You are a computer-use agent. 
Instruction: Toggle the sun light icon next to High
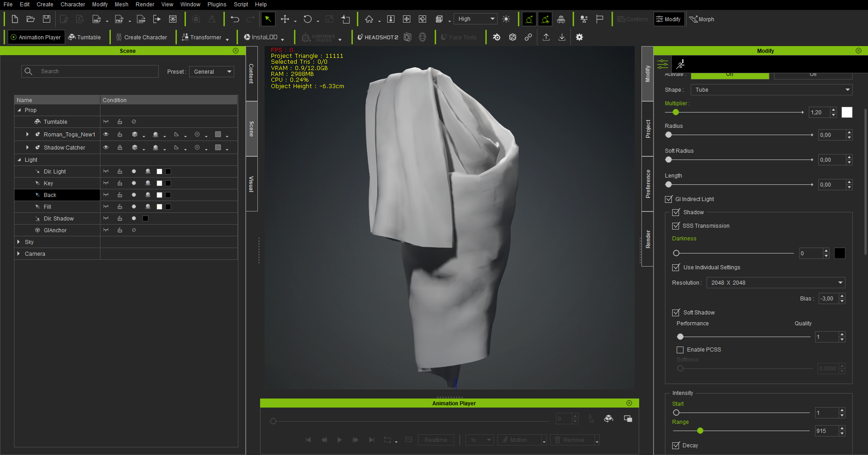[506, 19]
